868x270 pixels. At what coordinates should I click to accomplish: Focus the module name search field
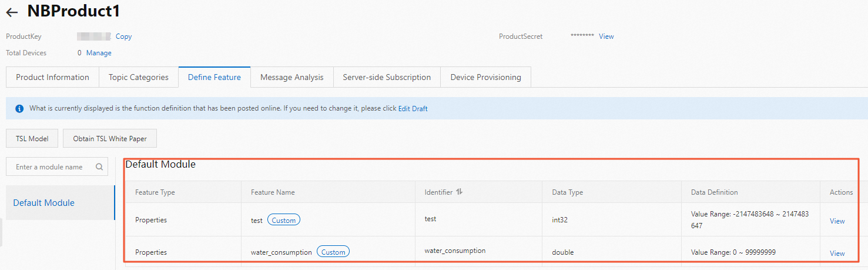[x=50, y=167]
